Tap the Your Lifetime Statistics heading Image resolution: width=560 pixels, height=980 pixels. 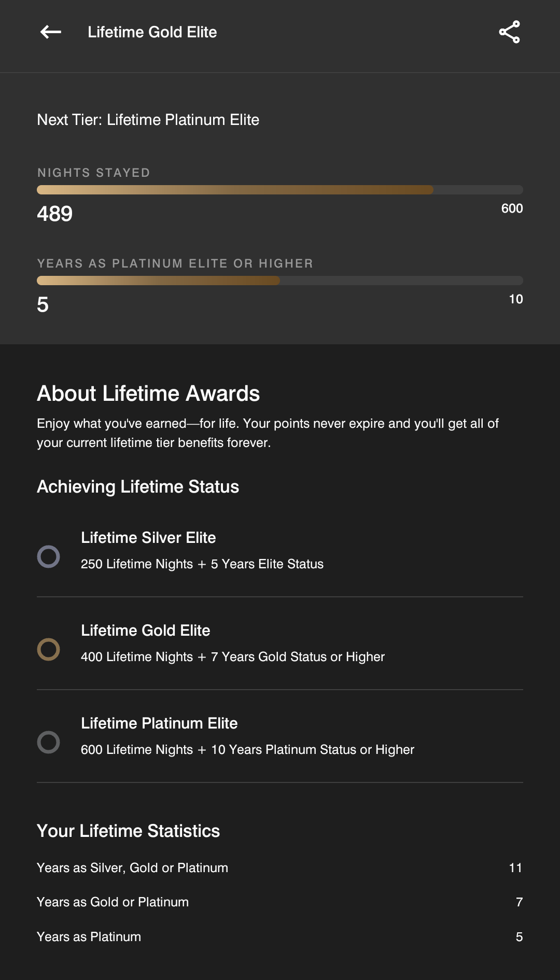pos(128,831)
